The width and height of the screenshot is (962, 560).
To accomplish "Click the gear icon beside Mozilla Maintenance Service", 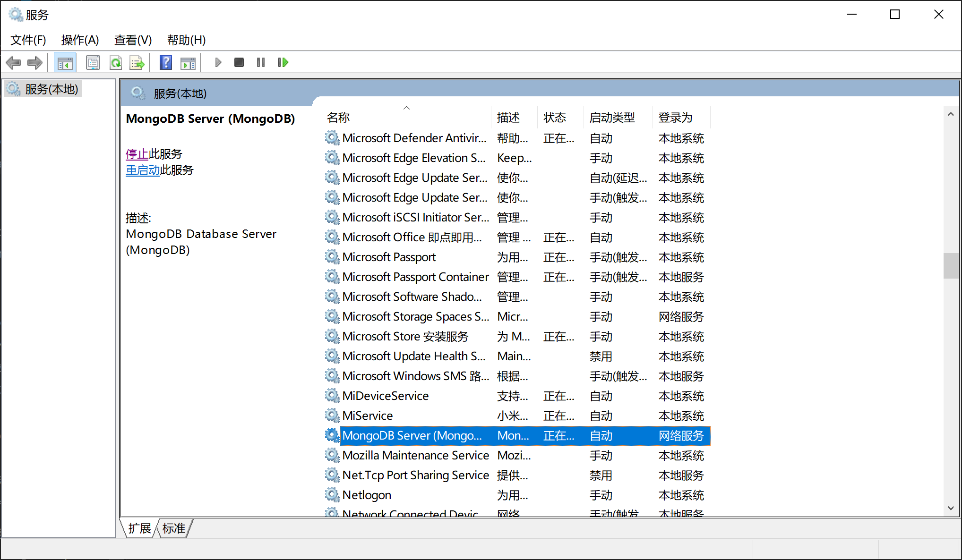I will (332, 455).
